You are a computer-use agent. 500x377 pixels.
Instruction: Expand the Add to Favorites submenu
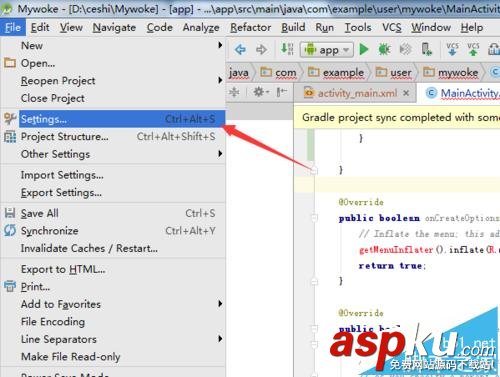pyautogui.click(x=113, y=304)
